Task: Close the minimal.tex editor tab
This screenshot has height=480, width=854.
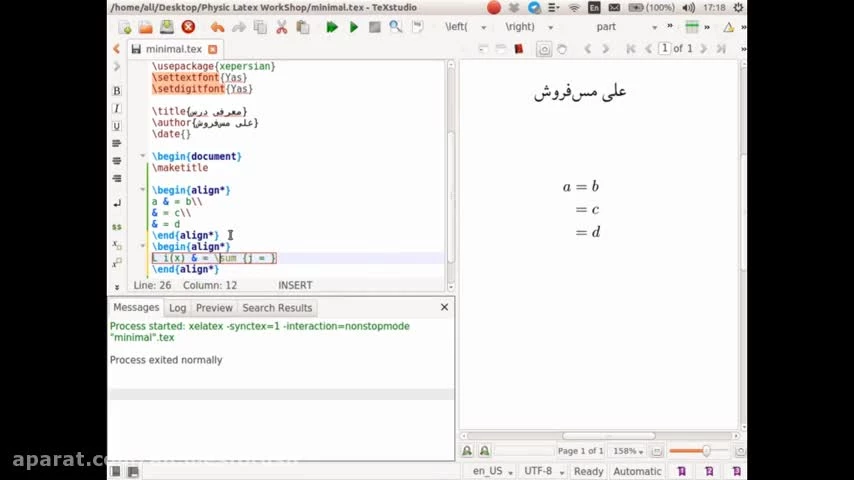Action: [x=212, y=49]
